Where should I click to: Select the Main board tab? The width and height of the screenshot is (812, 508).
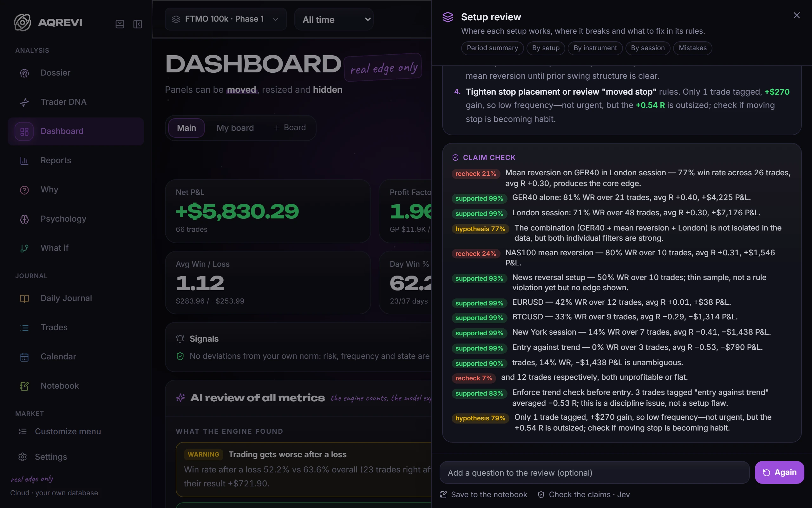click(187, 128)
